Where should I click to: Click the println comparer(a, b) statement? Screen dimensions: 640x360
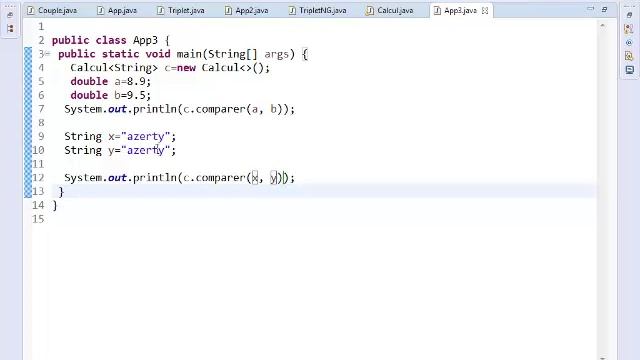180,109
